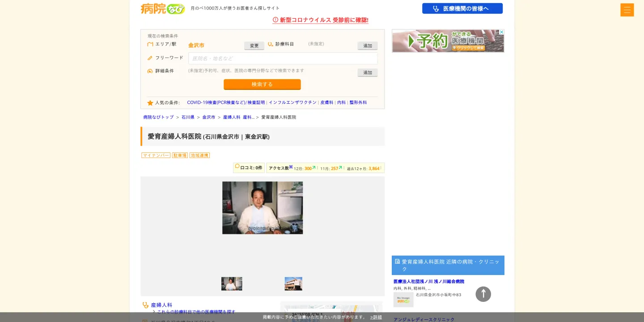Click the ※ note mark after アクセス数
Viewport: 644px width, 322px height.
pyautogui.click(x=291, y=167)
